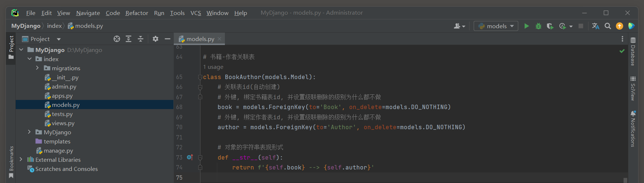Click the Run models green play icon

(x=526, y=26)
